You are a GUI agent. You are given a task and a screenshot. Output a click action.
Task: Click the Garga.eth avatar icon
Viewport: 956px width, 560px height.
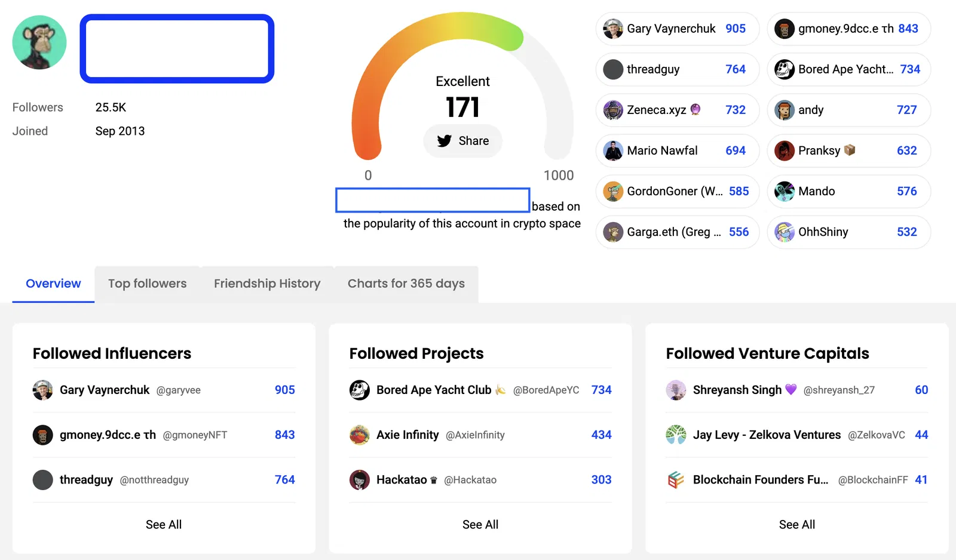click(613, 232)
